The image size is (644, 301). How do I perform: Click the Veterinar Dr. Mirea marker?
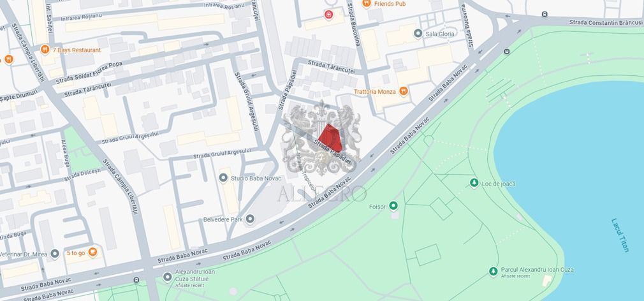(55, 254)
